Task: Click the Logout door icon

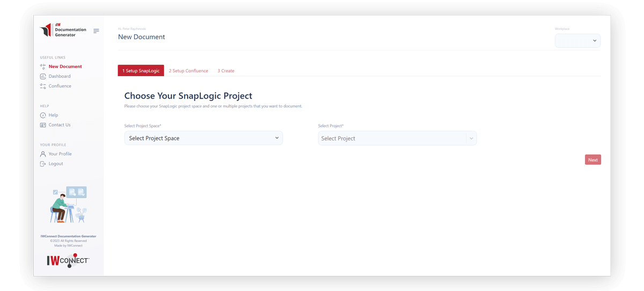Action: point(43,163)
